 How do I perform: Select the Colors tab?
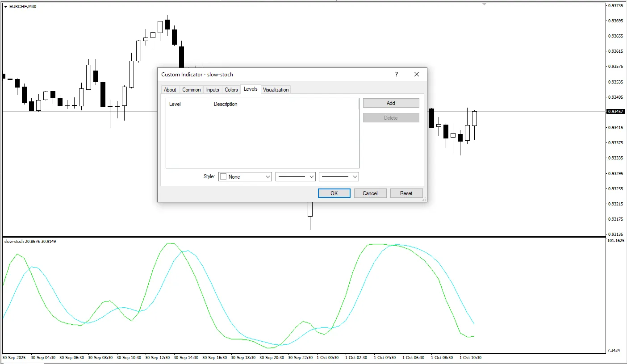(231, 90)
